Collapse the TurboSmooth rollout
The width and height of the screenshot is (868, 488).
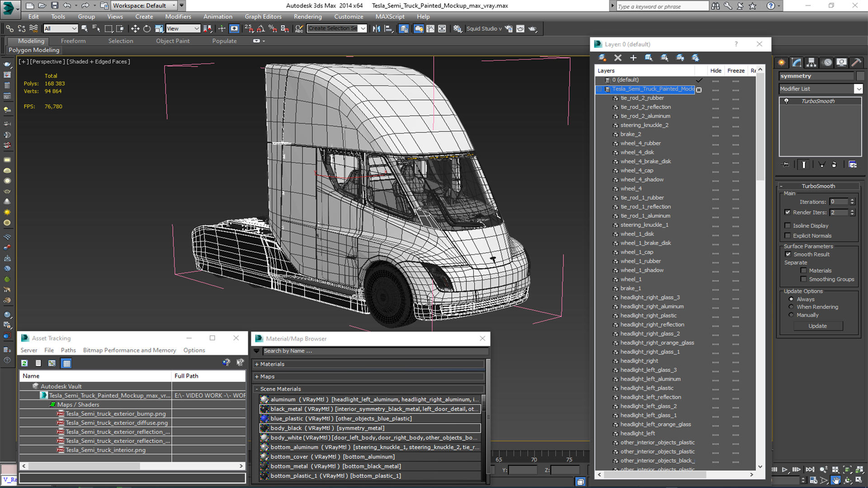point(781,186)
